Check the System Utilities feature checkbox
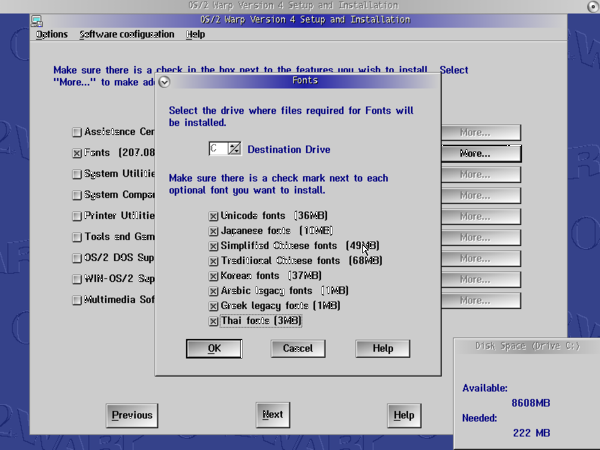This screenshot has height=450, width=600. point(77,174)
